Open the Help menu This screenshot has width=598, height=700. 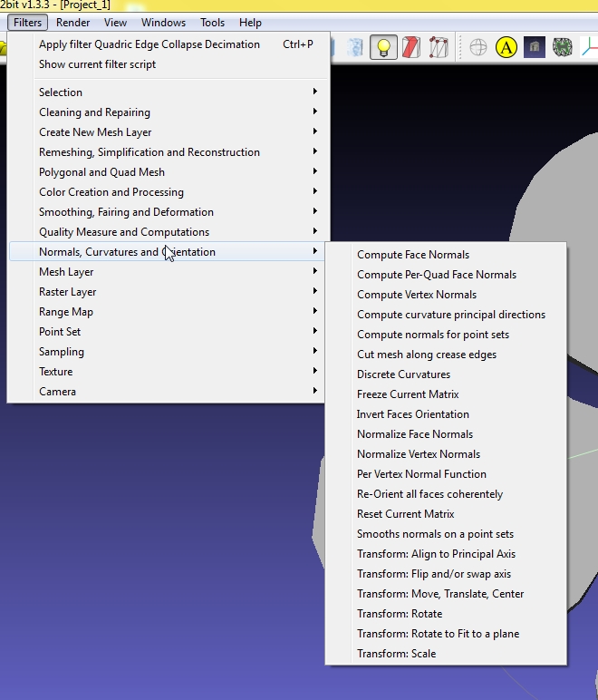pyautogui.click(x=250, y=23)
